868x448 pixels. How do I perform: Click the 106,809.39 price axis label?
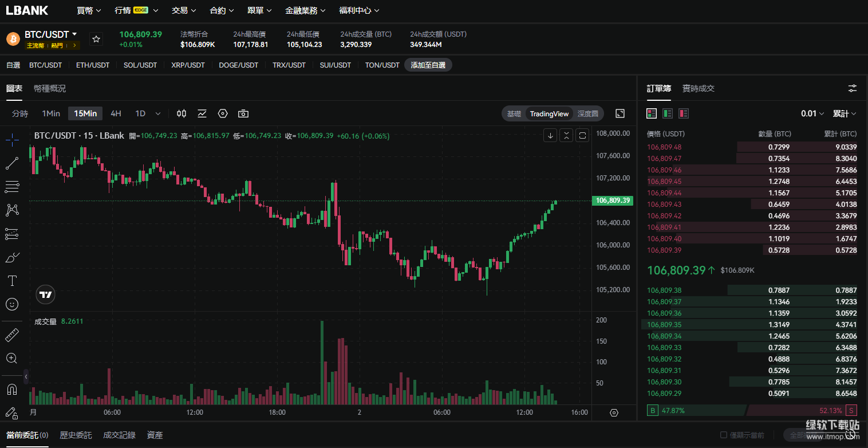click(612, 201)
